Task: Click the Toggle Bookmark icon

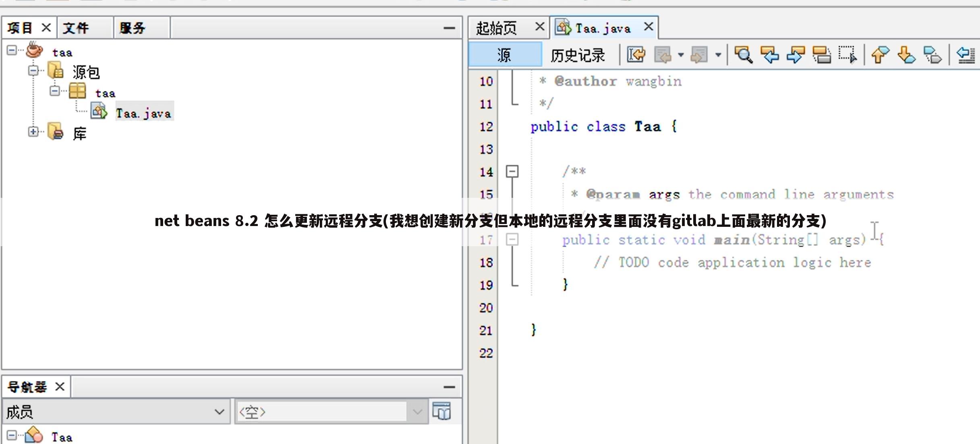Action: coord(932,55)
